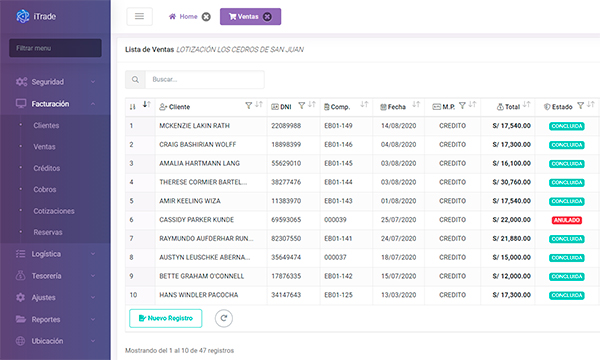Close the Home tab with its X icon

(206, 17)
